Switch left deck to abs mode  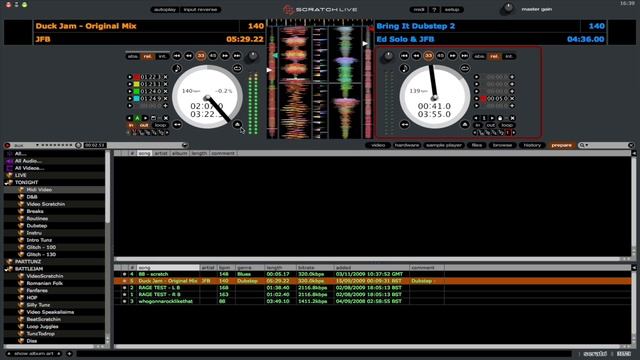click(x=133, y=56)
